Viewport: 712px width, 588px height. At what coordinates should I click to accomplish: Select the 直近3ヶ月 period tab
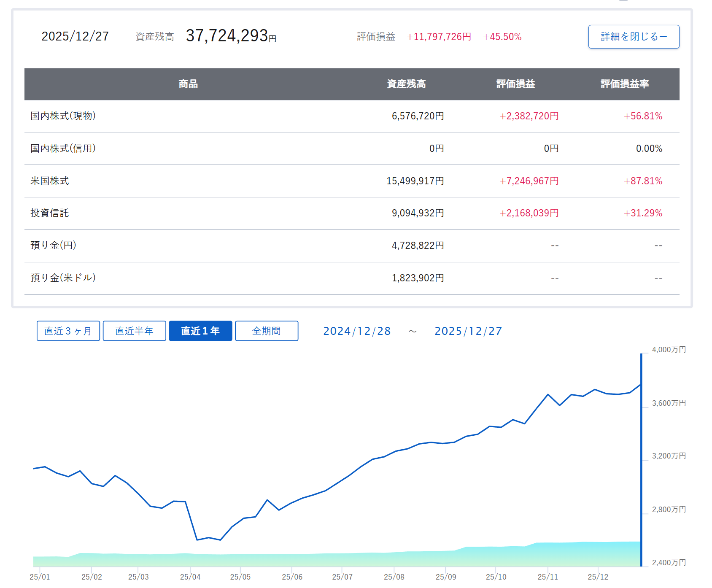68,331
